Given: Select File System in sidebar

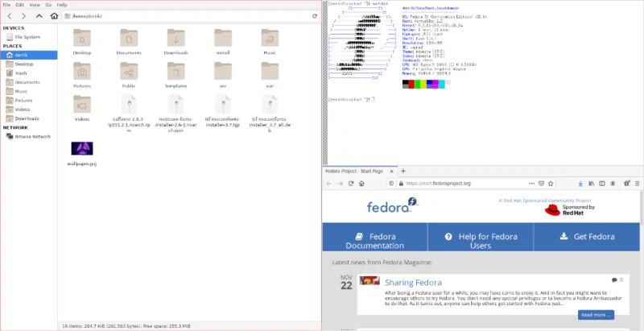Looking at the screenshot, I should (29, 37).
